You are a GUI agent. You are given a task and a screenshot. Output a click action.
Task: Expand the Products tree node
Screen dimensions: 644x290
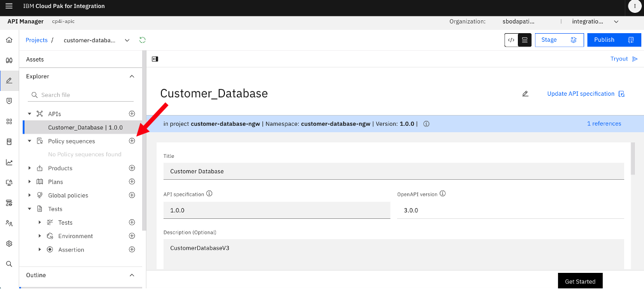pos(29,168)
